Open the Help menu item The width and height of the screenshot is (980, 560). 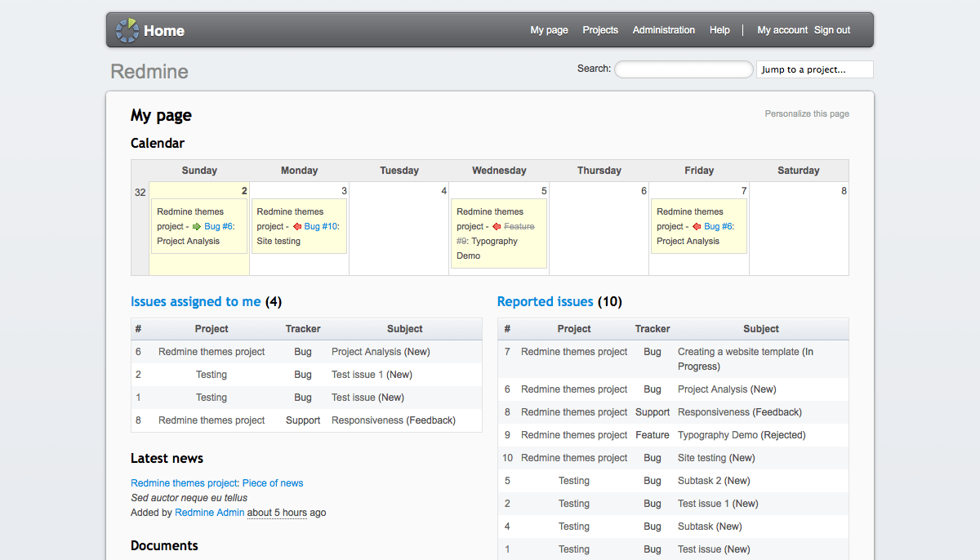(719, 30)
